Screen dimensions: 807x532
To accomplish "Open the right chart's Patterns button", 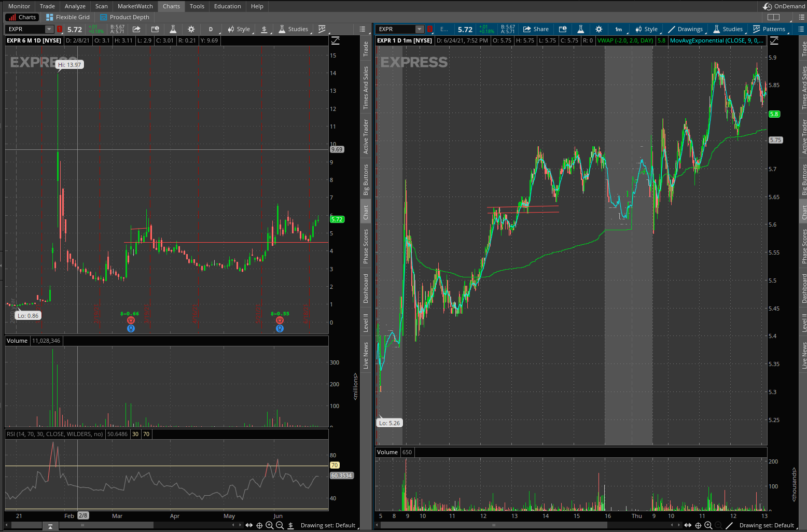I will click(769, 29).
